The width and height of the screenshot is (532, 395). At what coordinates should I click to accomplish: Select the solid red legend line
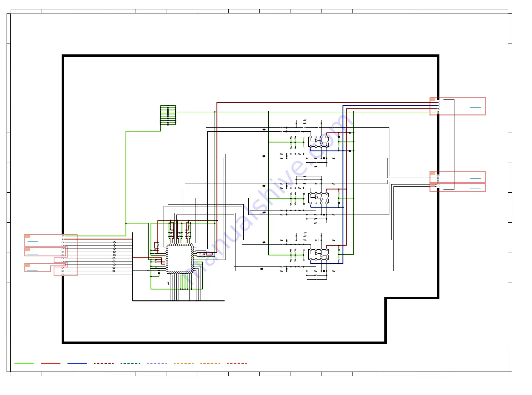[51, 363]
